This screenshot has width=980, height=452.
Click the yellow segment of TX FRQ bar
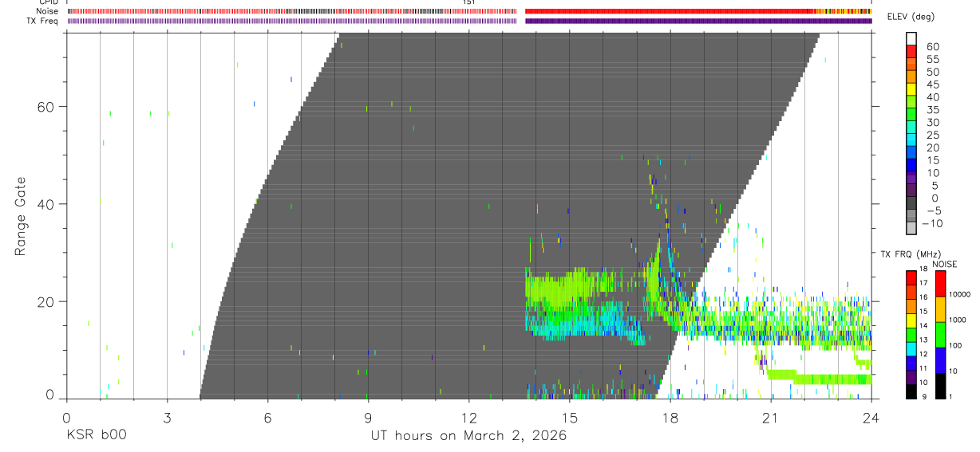[x=911, y=320]
